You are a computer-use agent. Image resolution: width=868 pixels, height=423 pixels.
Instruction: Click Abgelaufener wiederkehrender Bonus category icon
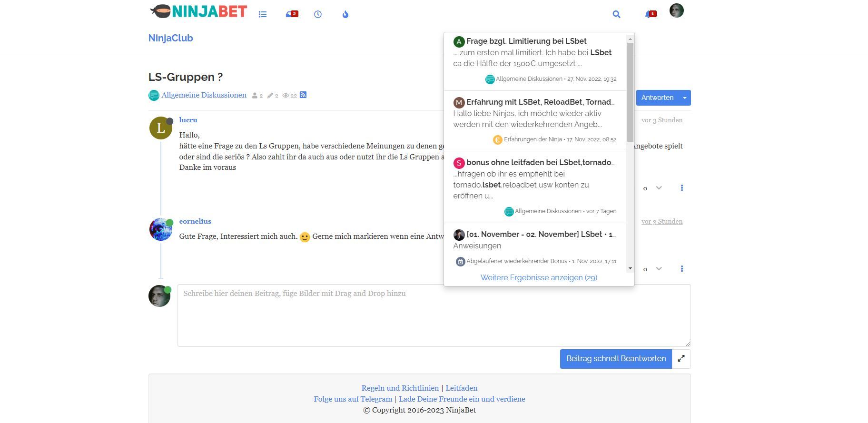(460, 262)
